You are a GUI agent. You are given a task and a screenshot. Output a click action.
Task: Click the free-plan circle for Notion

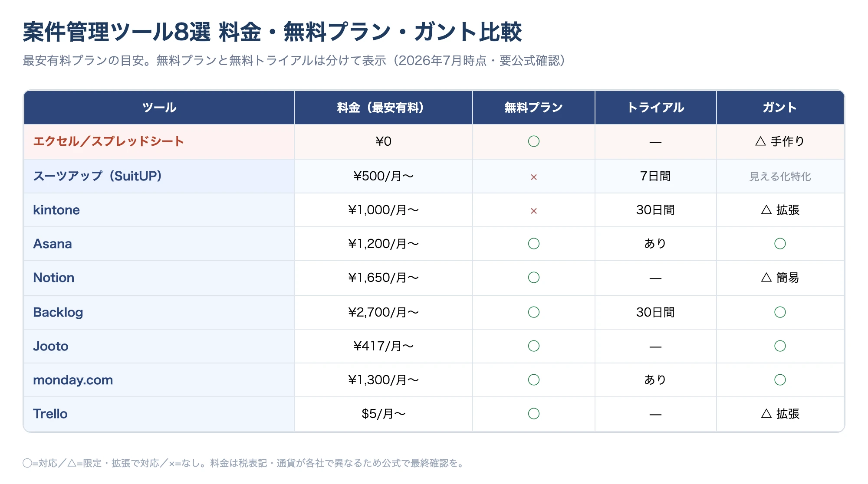pos(534,278)
